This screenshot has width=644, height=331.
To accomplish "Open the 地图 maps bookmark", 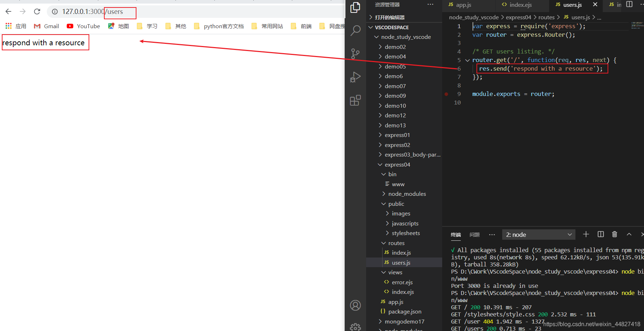I will tap(119, 26).
